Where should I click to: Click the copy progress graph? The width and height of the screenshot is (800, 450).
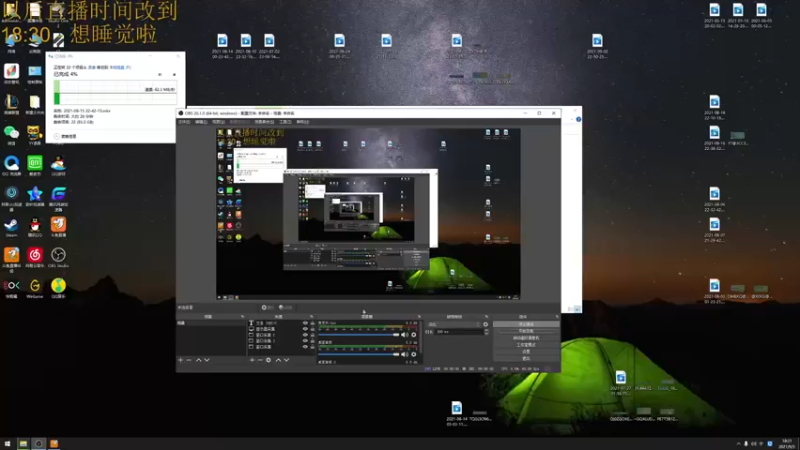pyautogui.click(x=115, y=92)
